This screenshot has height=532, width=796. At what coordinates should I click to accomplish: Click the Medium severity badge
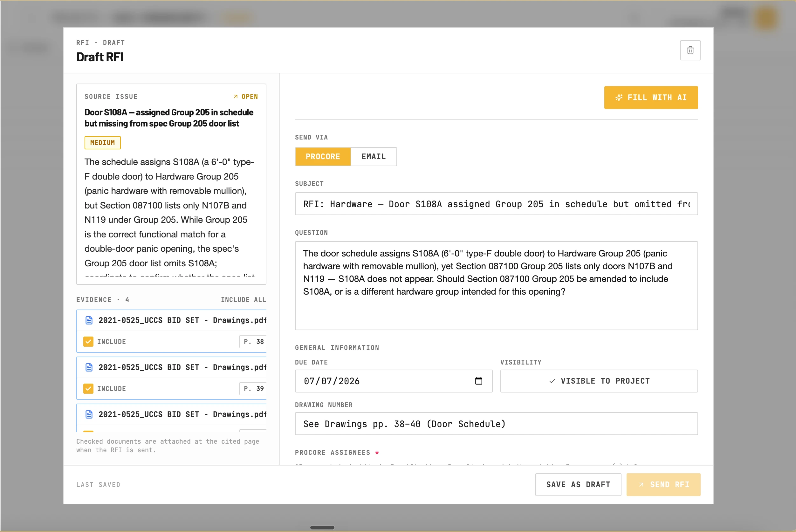click(102, 142)
